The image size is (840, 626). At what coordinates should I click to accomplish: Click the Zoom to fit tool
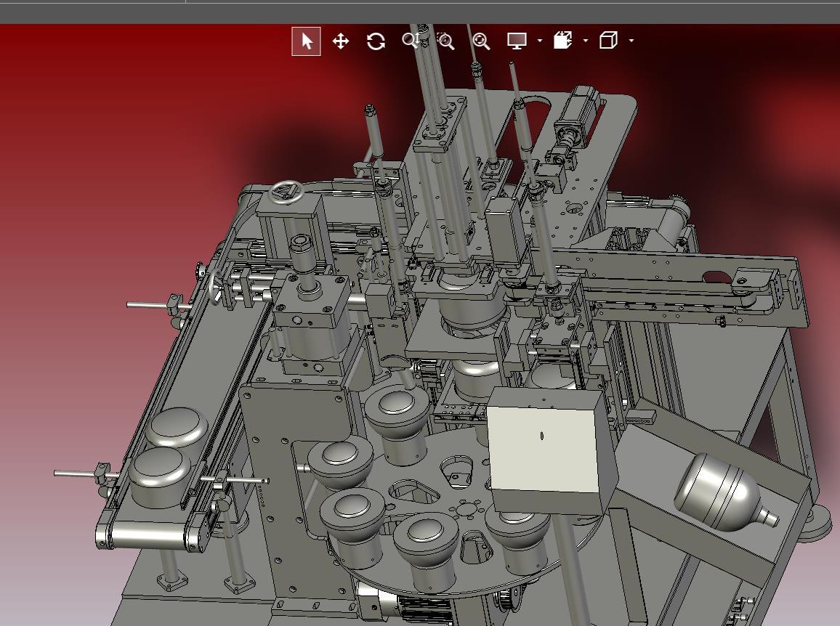(481, 41)
